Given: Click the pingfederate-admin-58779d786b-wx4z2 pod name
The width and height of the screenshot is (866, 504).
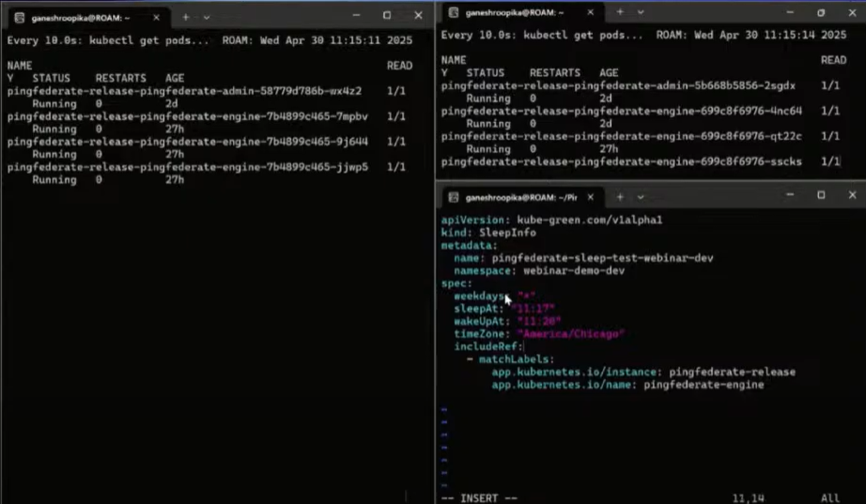Looking at the screenshot, I should [x=184, y=91].
